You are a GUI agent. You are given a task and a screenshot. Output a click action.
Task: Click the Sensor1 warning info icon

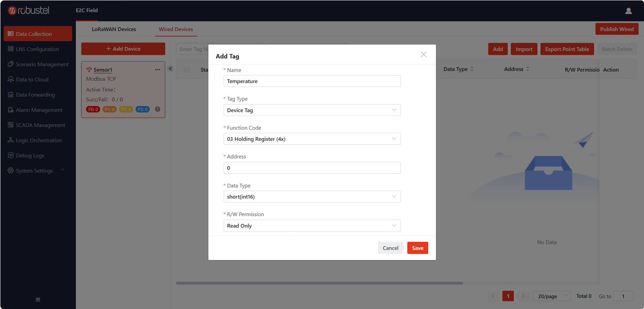(x=157, y=109)
